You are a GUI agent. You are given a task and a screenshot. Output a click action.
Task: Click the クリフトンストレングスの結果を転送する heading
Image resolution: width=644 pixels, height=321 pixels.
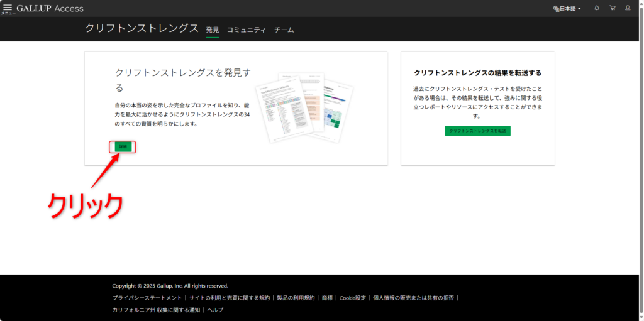[x=478, y=73]
